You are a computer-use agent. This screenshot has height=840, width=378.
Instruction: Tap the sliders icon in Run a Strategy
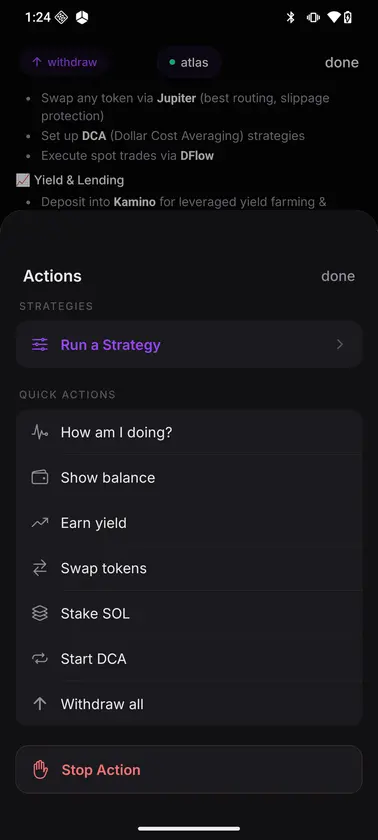point(40,344)
